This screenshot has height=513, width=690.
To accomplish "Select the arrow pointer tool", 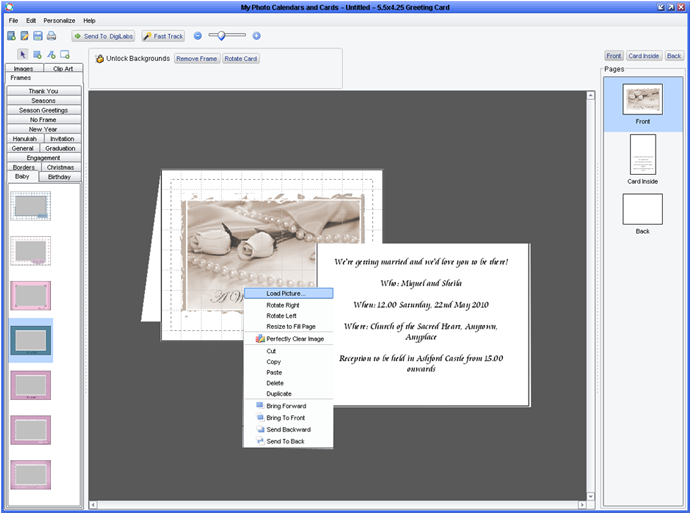I will pos(23,54).
